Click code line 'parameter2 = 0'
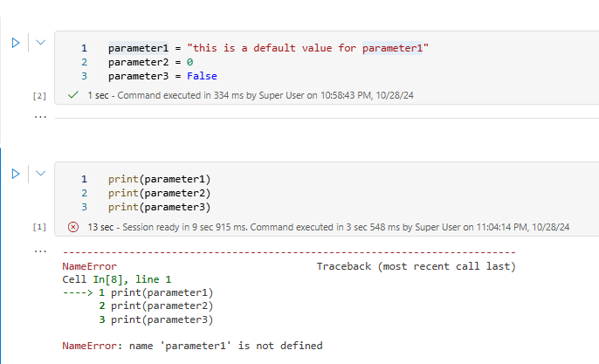 (x=150, y=62)
